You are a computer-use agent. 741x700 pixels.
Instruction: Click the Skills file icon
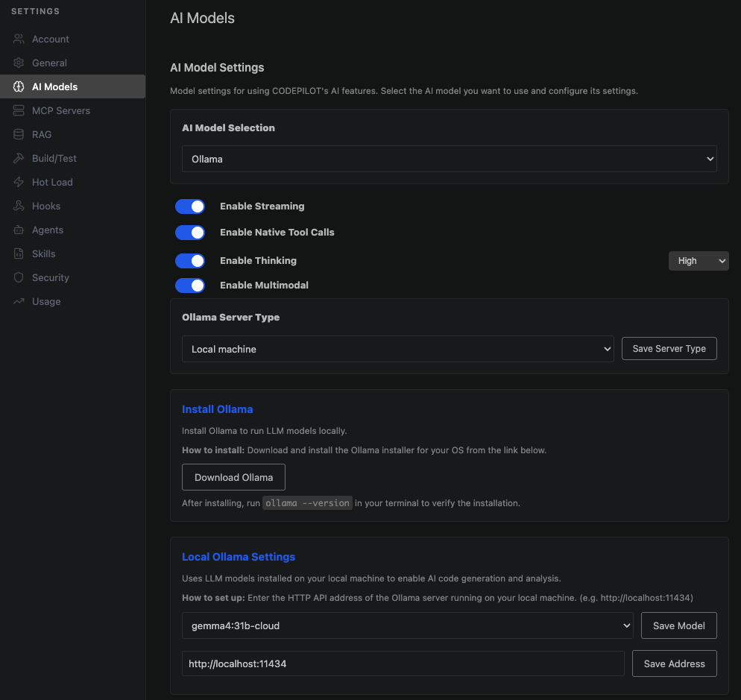(19, 253)
